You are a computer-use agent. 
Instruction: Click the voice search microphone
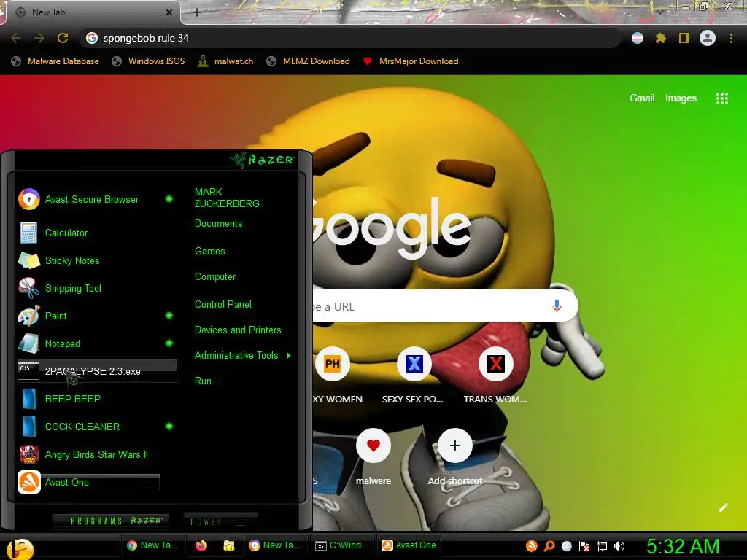coord(557,306)
